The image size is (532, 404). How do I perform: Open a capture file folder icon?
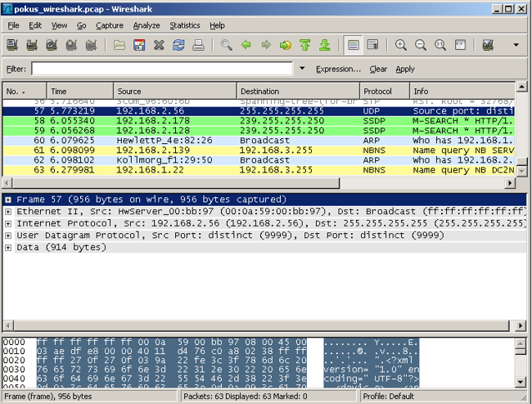point(119,45)
